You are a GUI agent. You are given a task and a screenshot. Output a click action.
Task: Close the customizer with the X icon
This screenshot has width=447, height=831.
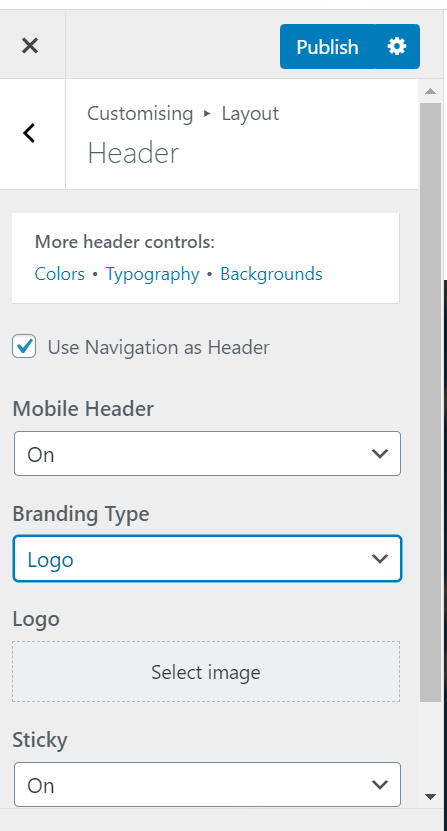[30, 46]
